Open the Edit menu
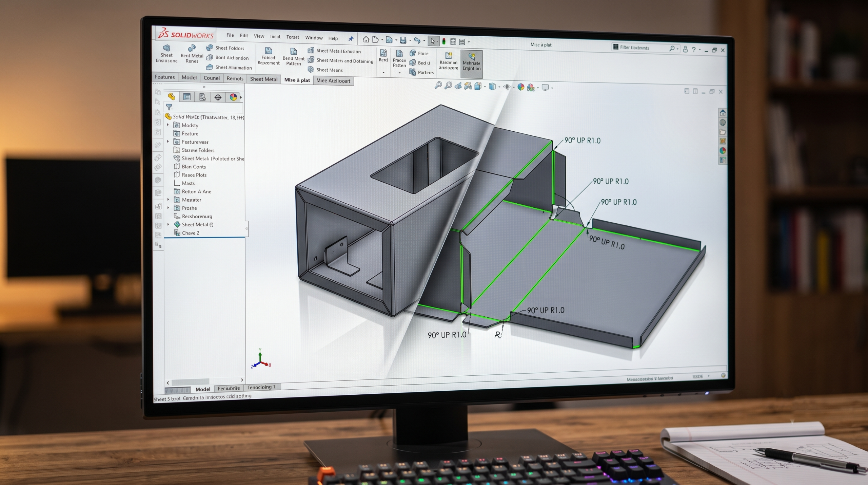This screenshot has height=485, width=868. pyautogui.click(x=244, y=35)
